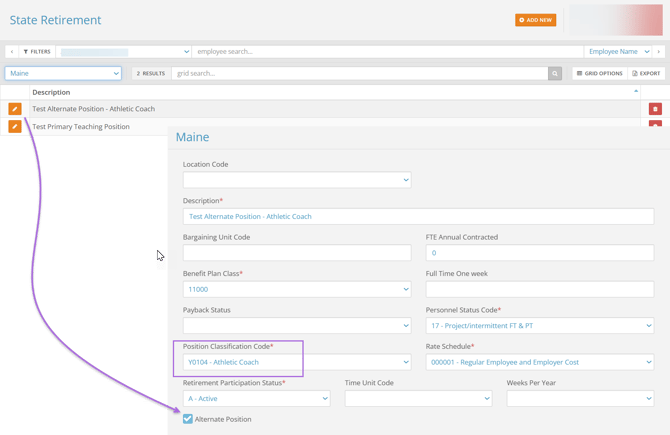The width and height of the screenshot is (670, 435).
Task: Expand the Maine state dropdown
Action: click(x=63, y=73)
